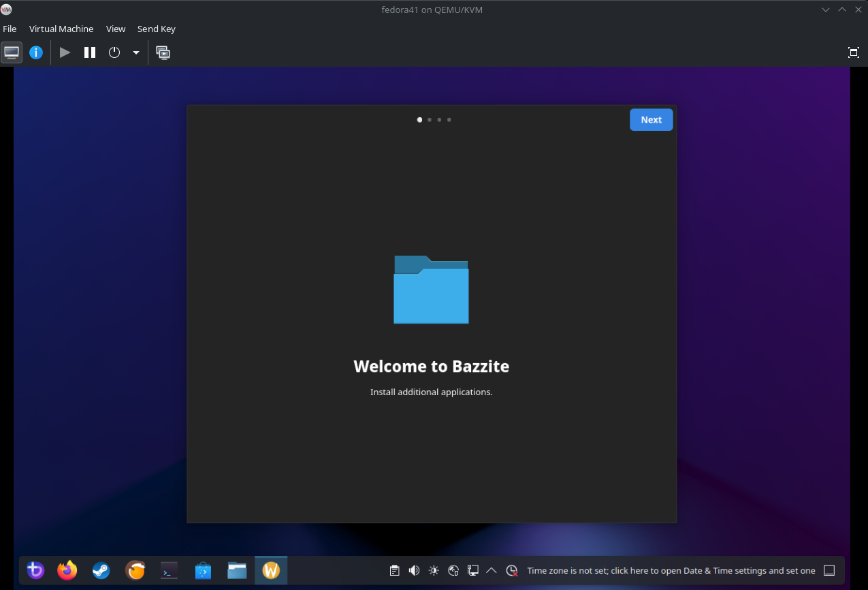The image size is (868, 590).
Task: Click the Show Desktop button in panel
Action: (x=829, y=570)
